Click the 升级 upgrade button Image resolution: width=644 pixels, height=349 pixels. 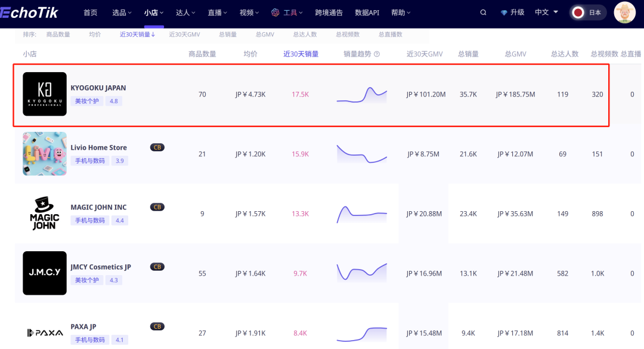512,13
